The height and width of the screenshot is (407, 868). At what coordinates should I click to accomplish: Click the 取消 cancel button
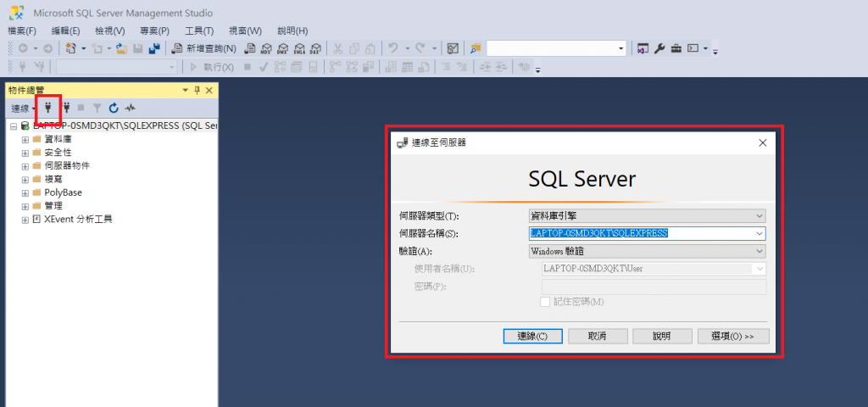[598, 336]
